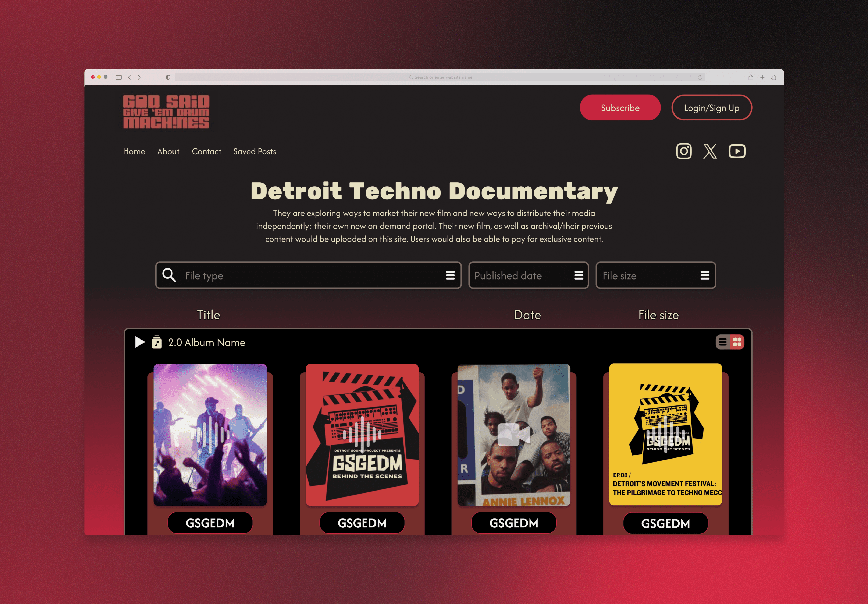Screen dimensions: 868x604
Task: Toggle the browser sidebar icon
Action: tap(119, 77)
